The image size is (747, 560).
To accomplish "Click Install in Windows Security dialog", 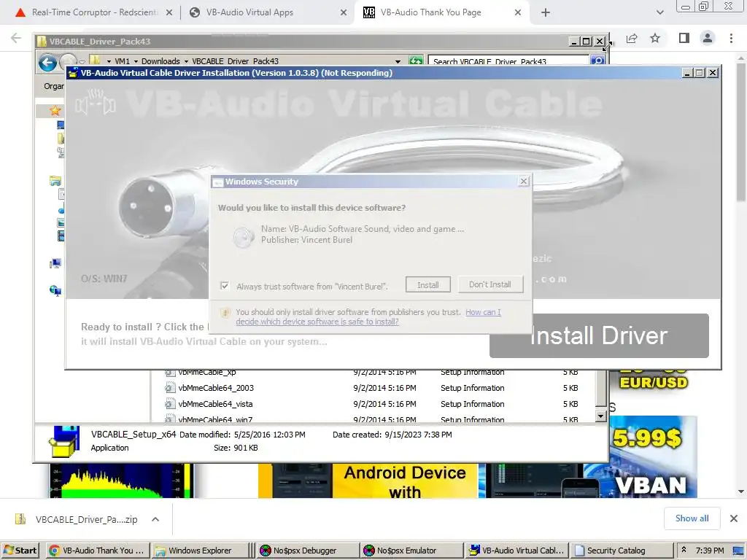I will (427, 285).
